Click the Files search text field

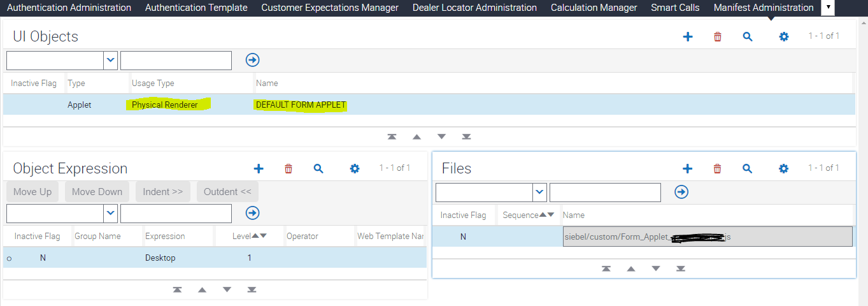pyautogui.click(x=605, y=192)
